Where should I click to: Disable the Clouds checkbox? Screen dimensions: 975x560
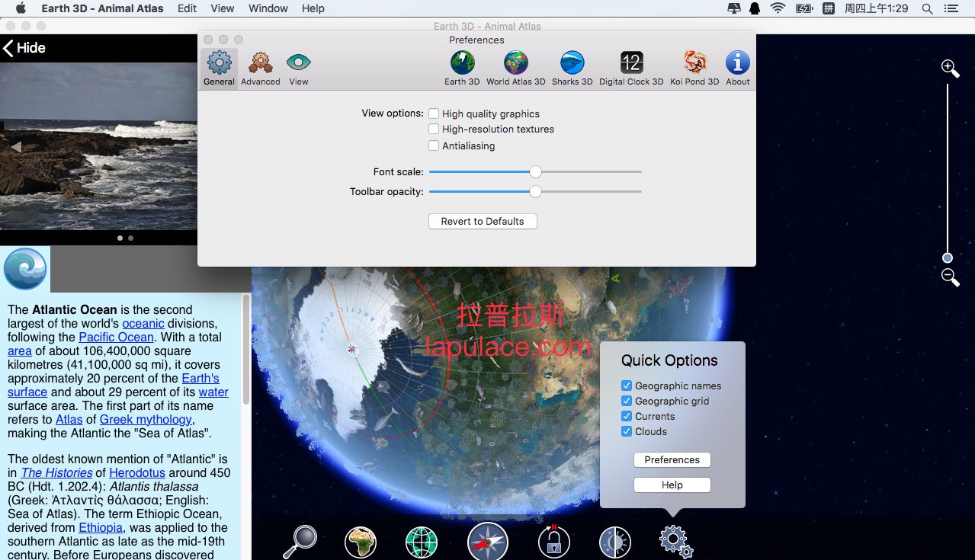[x=627, y=431]
